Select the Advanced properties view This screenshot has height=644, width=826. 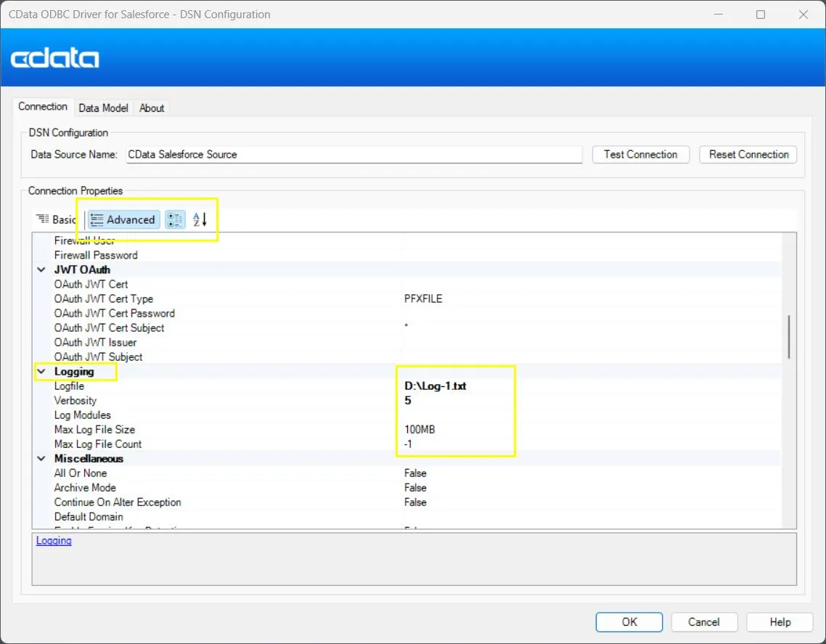tap(123, 219)
